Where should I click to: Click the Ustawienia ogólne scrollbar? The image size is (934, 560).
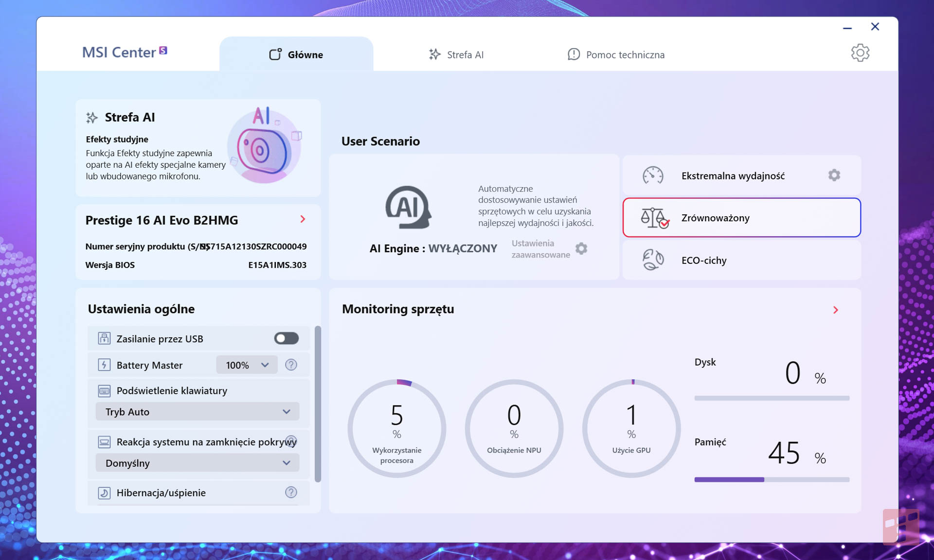click(318, 404)
